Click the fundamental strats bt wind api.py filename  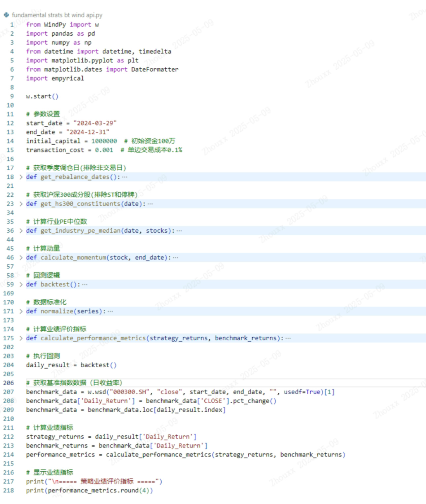tap(57, 15)
